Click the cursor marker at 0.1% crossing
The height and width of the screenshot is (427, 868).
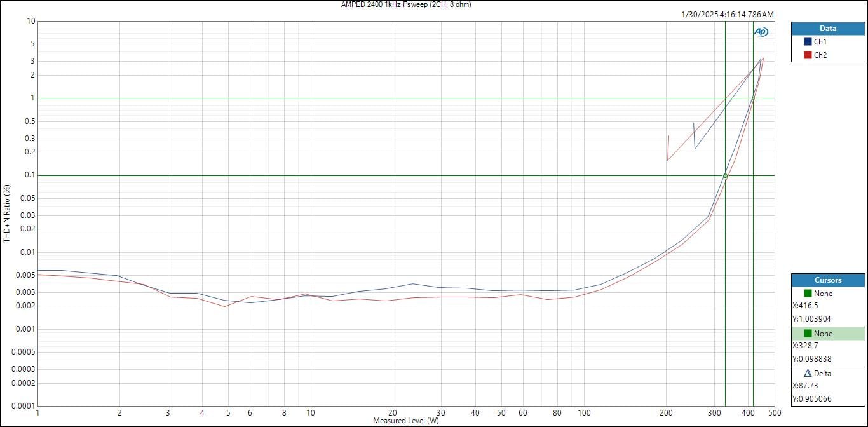725,176
